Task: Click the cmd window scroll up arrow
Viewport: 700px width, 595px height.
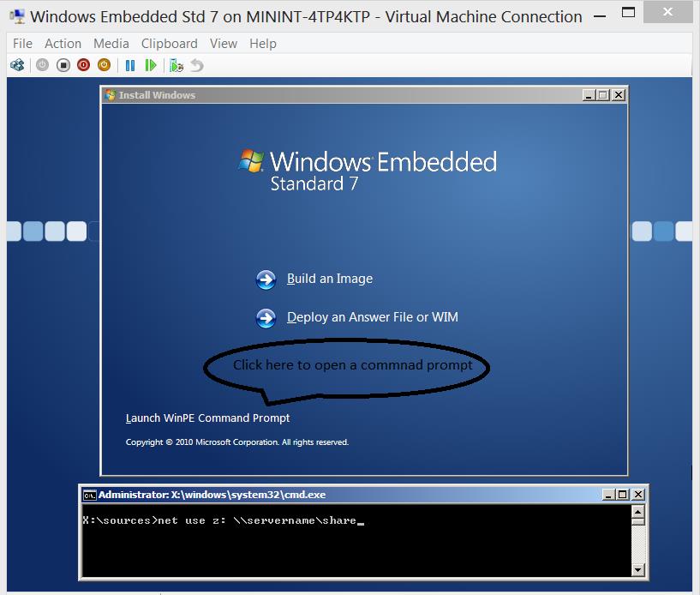Action: (x=638, y=512)
